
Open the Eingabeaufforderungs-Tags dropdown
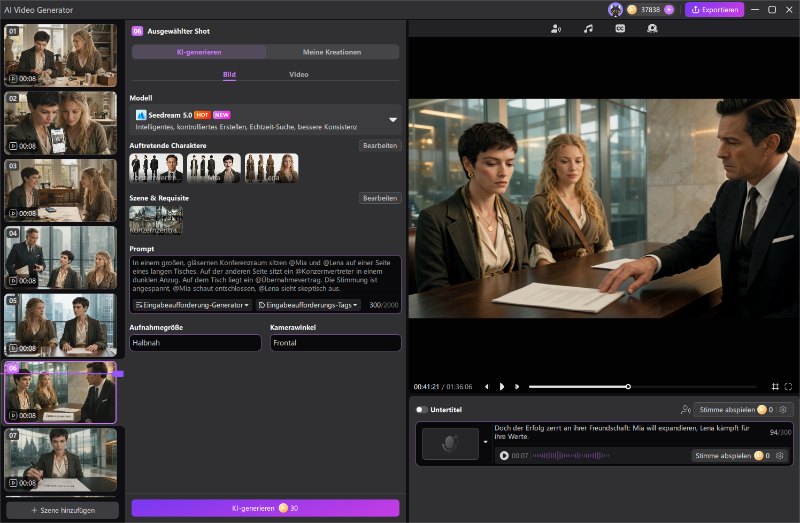click(308, 305)
